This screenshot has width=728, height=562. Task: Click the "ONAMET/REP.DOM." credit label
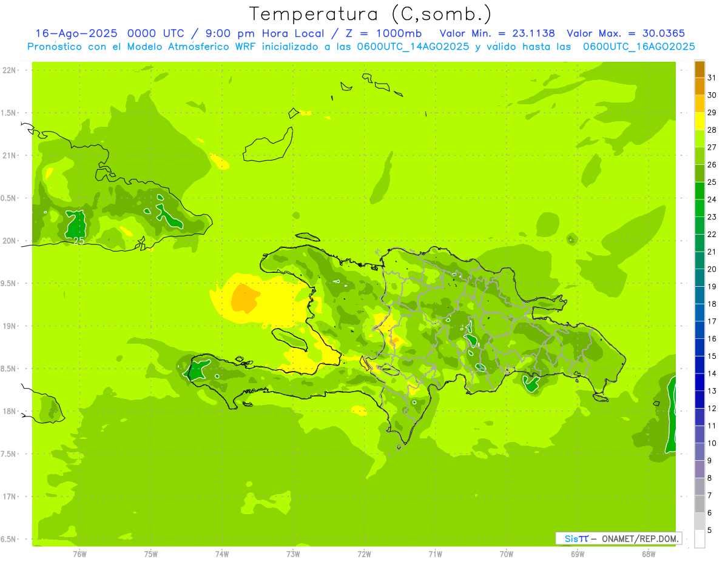coord(640,538)
